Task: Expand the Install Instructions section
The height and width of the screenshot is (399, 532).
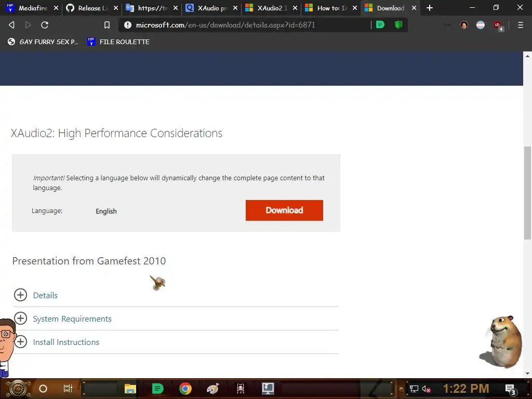Action: pyautogui.click(x=20, y=342)
